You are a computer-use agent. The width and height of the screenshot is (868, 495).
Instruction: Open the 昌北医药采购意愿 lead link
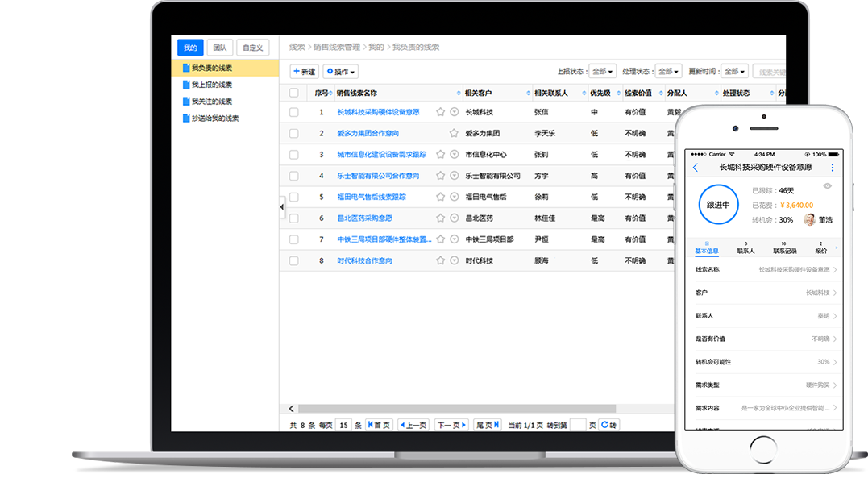365,218
